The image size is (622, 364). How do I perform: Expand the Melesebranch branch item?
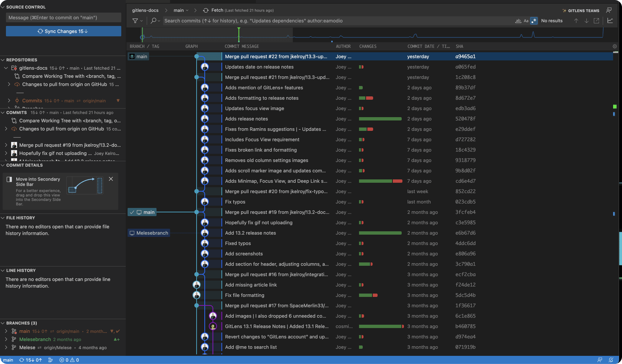[6, 339]
